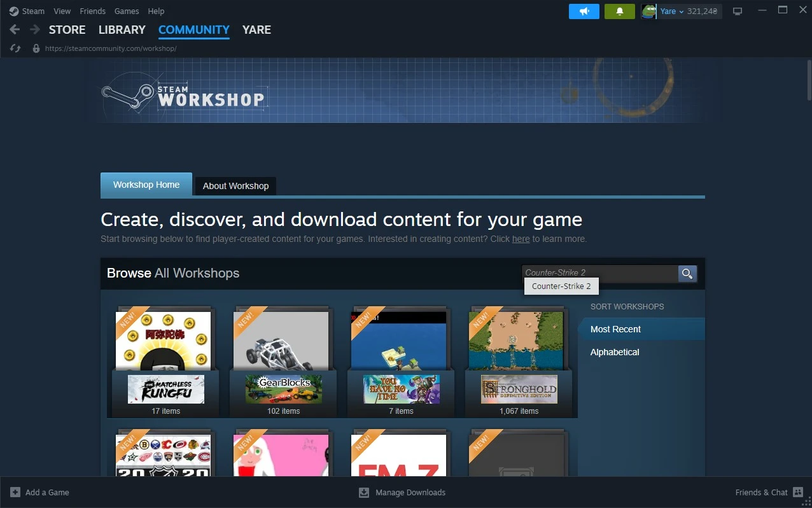The width and height of the screenshot is (812, 508).
Task: Open the pink drawing workshop tile
Action: click(281, 455)
